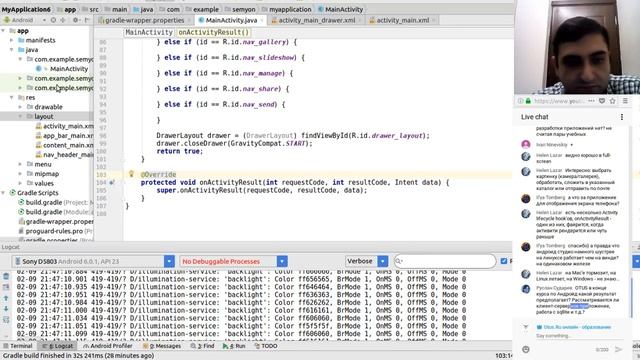Click the browser Pocket shield icon

tap(602, 101)
